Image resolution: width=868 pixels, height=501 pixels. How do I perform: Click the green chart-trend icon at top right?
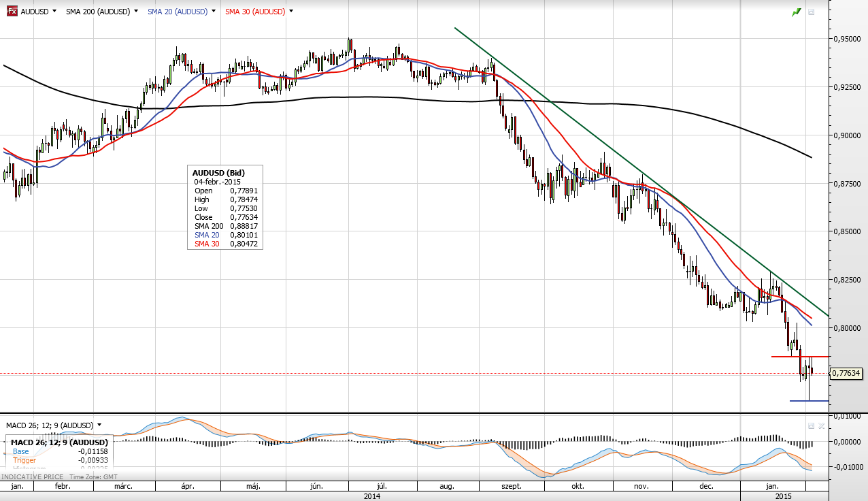pos(796,12)
